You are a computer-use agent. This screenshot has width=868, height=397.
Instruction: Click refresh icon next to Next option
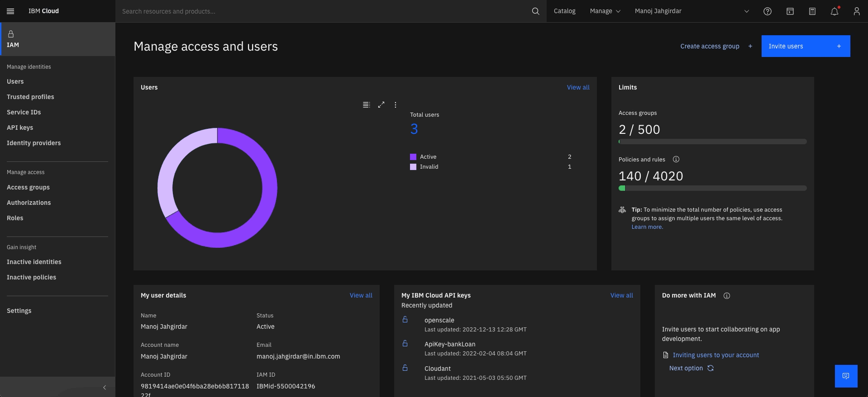pos(711,368)
